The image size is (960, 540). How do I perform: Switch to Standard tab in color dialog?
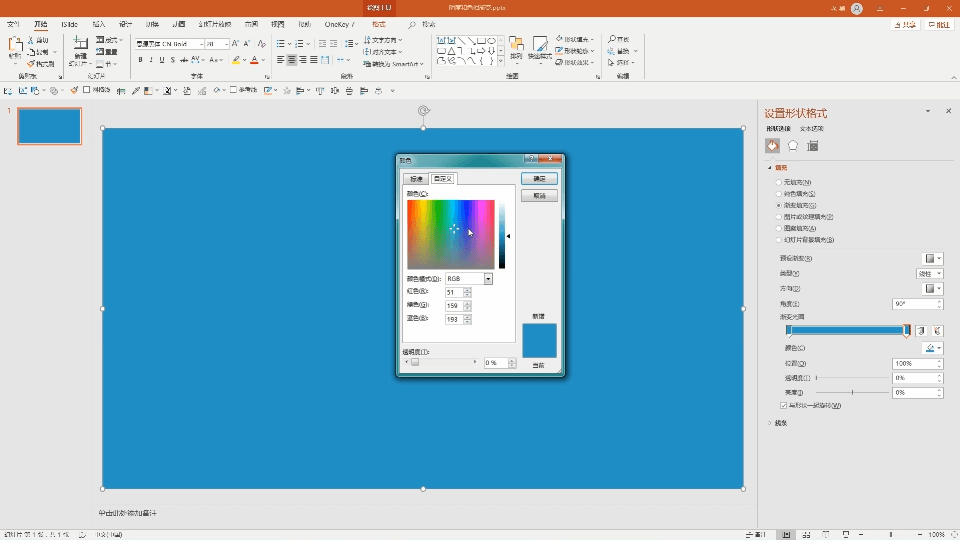416,179
